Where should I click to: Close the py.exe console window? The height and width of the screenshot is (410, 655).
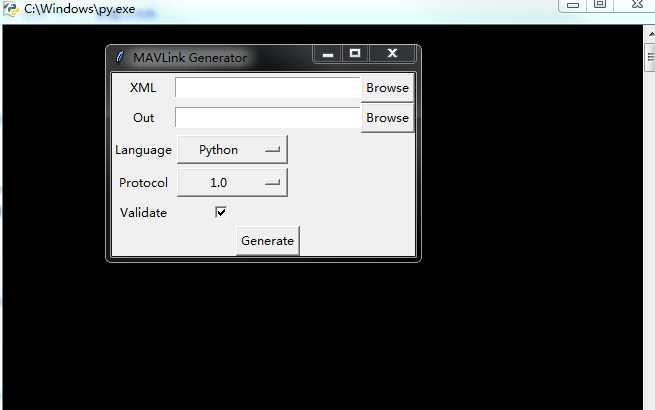(x=637, y=5)
